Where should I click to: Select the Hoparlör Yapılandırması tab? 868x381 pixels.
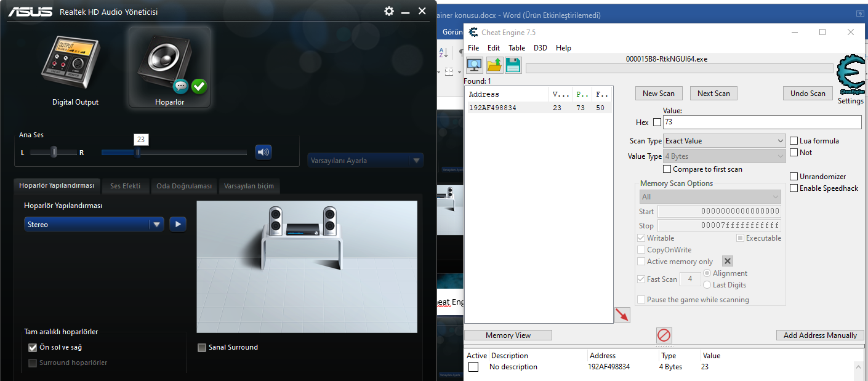pos(57,186)
